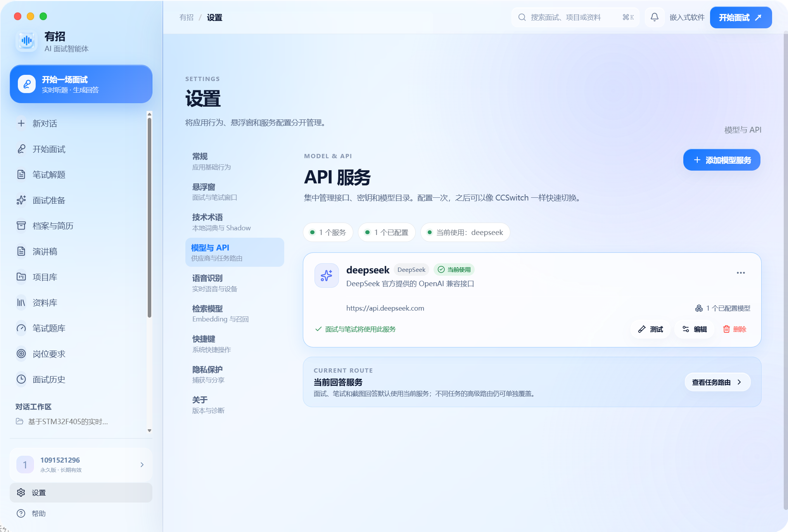The height and width of the screenshot is (532, 788).
Task: Click the 项目库 folder icon
Action: click(x=21, y=277)
